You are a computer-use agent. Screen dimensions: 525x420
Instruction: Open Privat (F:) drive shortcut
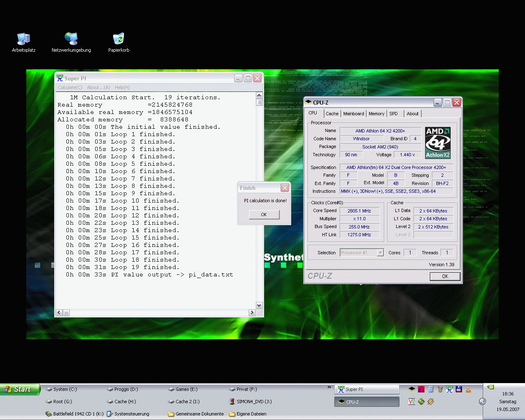tap(243, 389)
